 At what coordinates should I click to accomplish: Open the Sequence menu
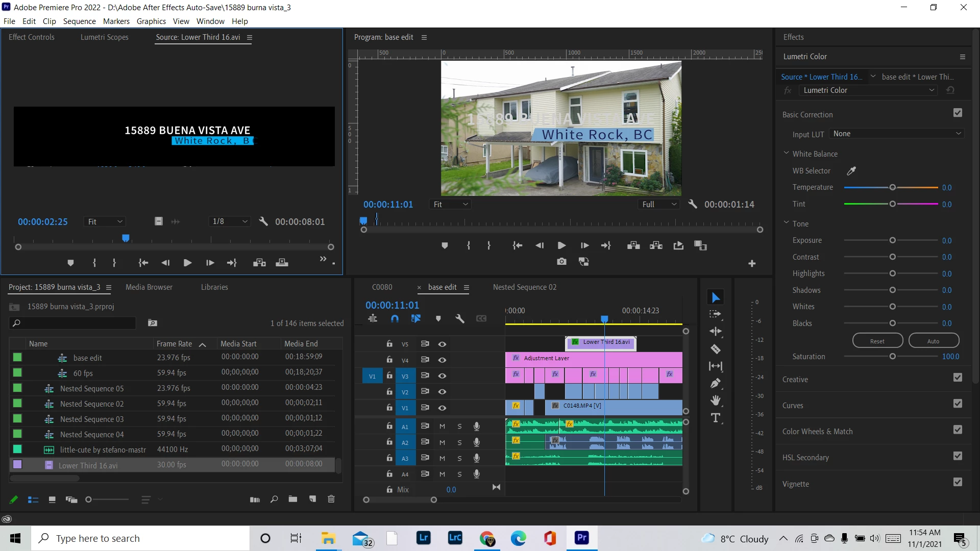[79, 21]
